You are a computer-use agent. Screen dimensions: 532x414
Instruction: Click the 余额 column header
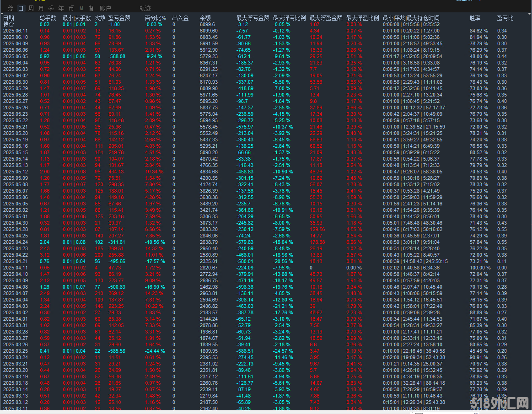[x=205, y=18]
